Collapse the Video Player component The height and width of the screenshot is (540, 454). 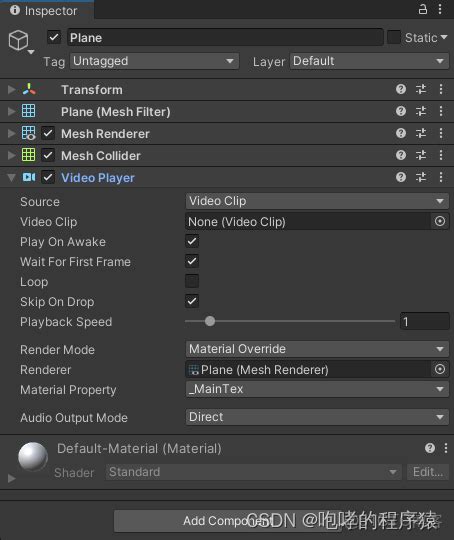11,178
